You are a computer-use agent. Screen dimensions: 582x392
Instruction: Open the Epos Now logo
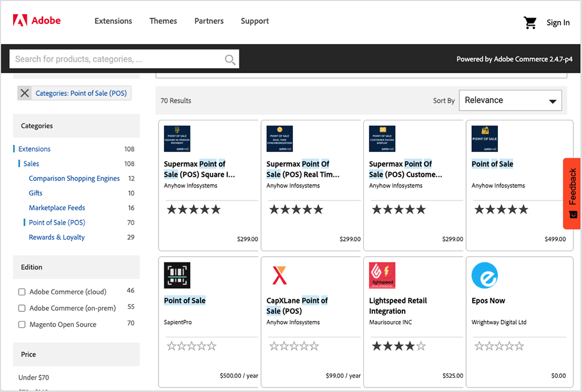[x=484, y=275]
